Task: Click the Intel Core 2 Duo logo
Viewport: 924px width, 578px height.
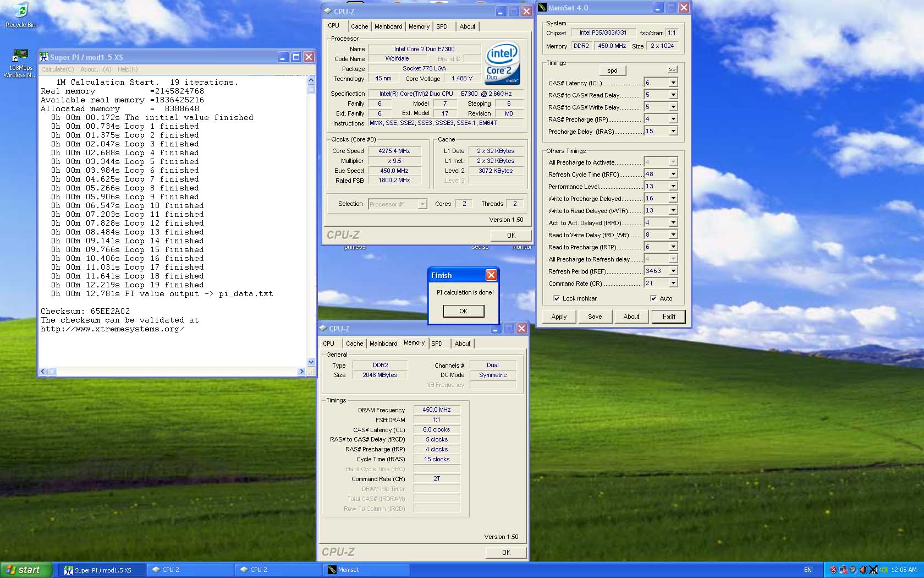Action: (502, 64)
